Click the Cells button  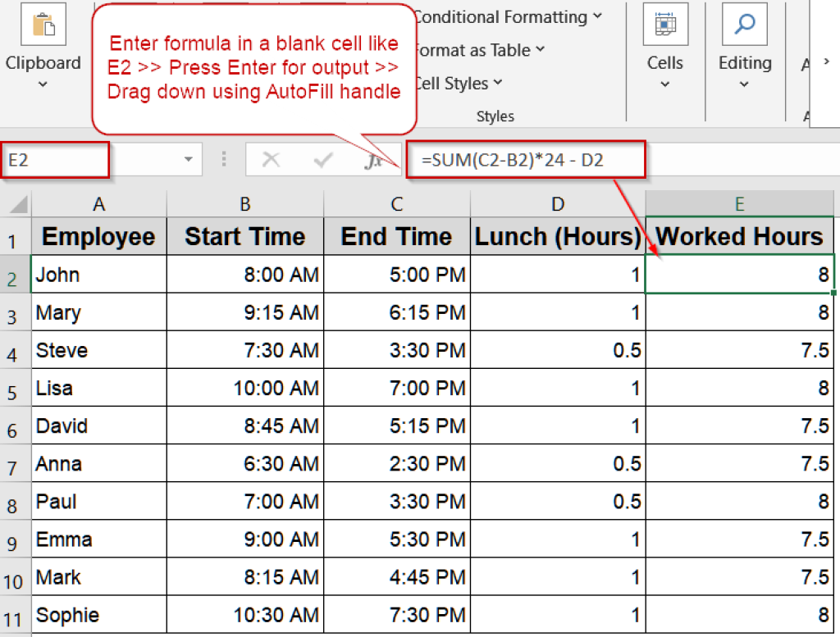(665, 62)
